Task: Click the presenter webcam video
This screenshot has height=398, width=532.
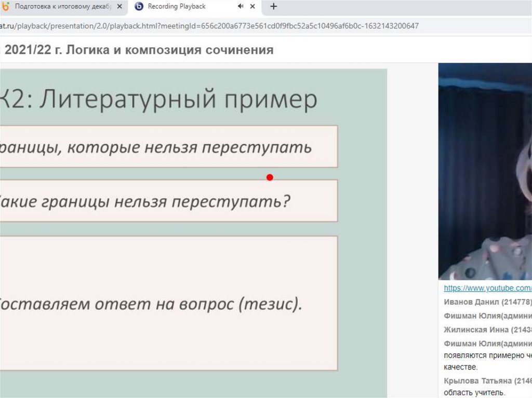Action: (485, 171)
